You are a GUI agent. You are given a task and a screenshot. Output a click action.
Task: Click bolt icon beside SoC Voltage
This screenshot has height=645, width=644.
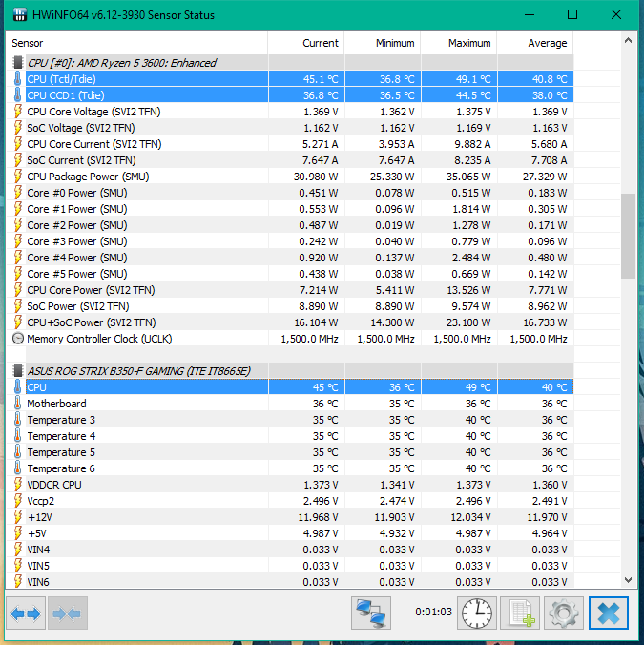coord(17,128)
